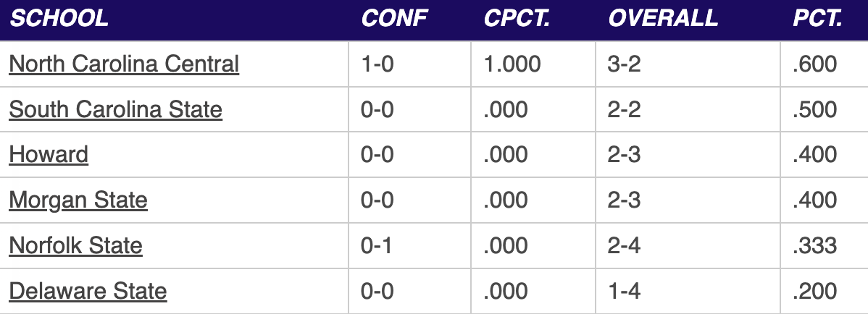Select the Norfolk State link
This screenshot has height=314, width=868.
pyautogui.click(x=76, y=245)
